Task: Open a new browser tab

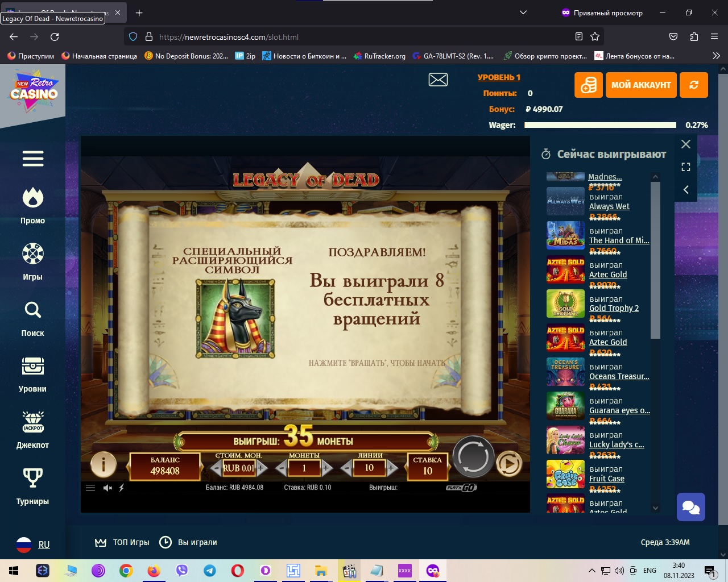Action: [x=139, y=13]
